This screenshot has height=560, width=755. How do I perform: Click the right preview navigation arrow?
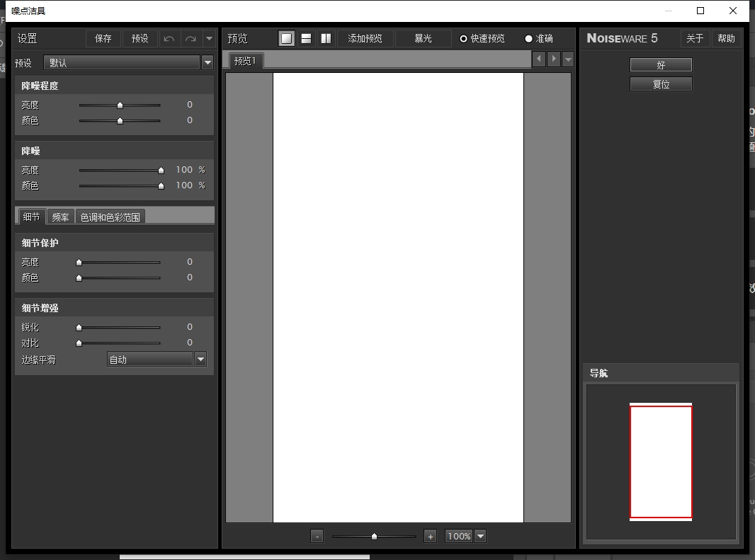click(552, 59)
